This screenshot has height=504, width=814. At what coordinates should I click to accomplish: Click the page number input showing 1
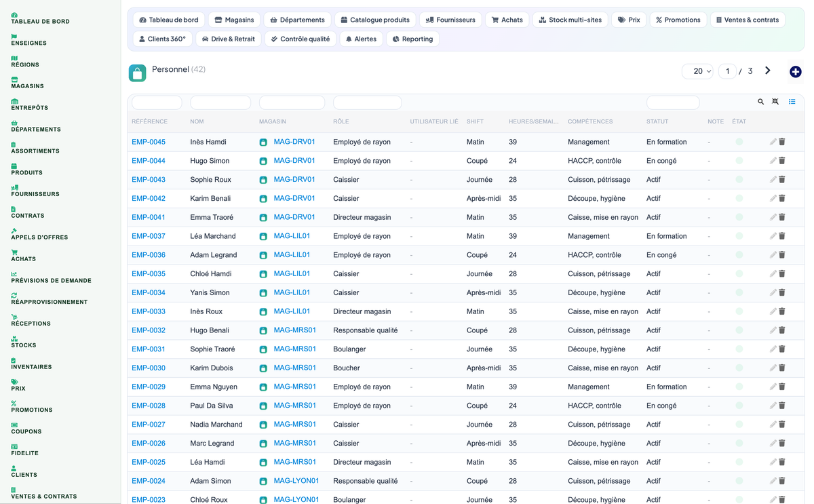point(727,71)
